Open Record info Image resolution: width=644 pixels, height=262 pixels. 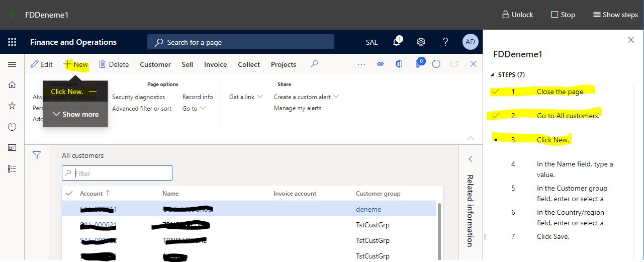click(198, 97)
